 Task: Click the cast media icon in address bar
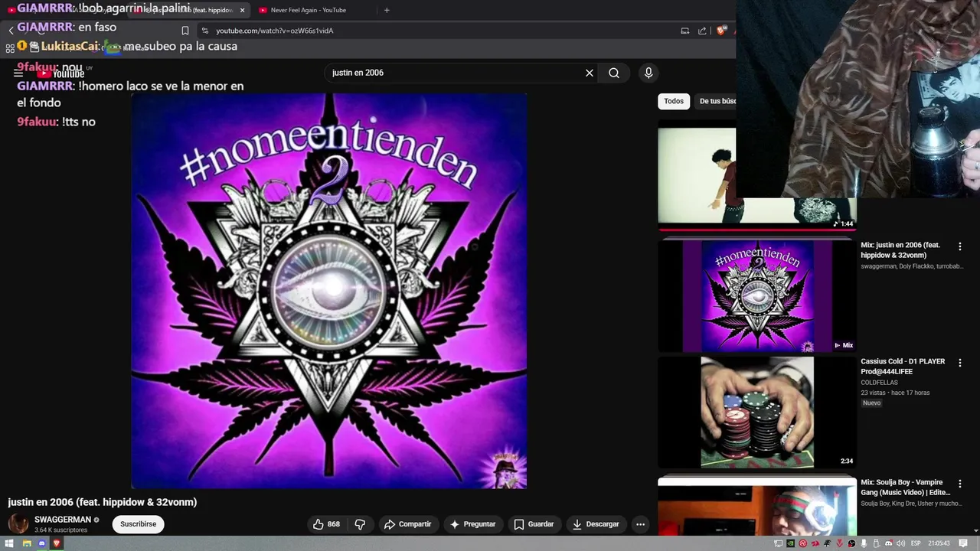(684, 31)
